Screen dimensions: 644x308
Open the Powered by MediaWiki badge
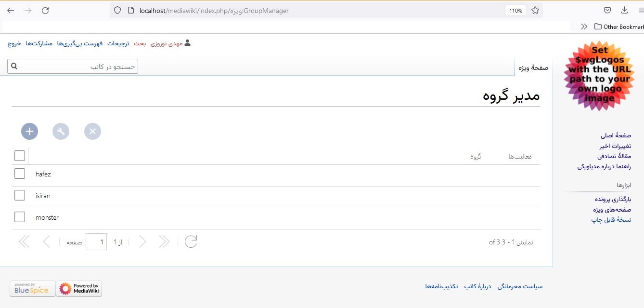coord(79,289)
